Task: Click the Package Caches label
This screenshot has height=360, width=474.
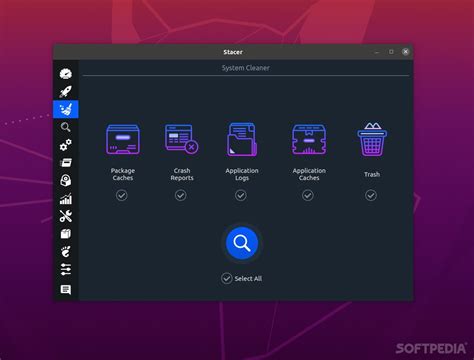Action: click(x=123, y=174)
